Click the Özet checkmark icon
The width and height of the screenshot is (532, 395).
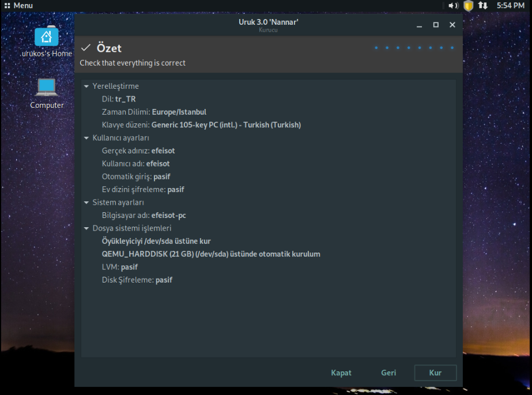[x=86, y=48]
